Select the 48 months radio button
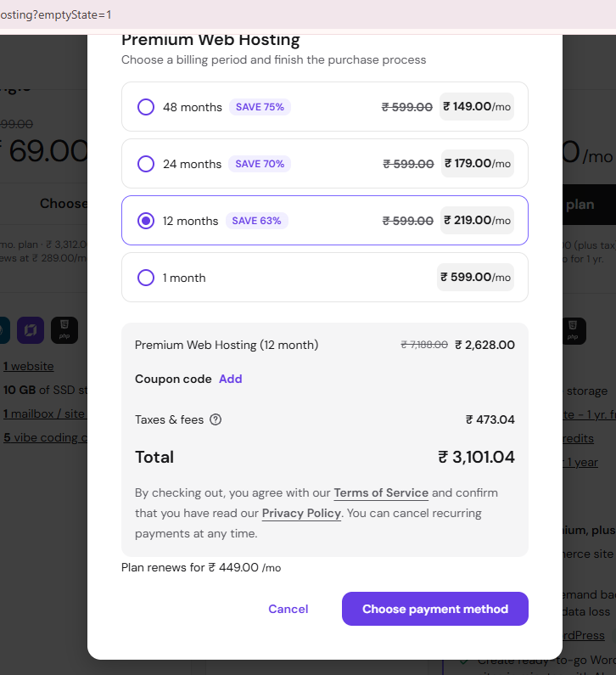 point(146,107)
